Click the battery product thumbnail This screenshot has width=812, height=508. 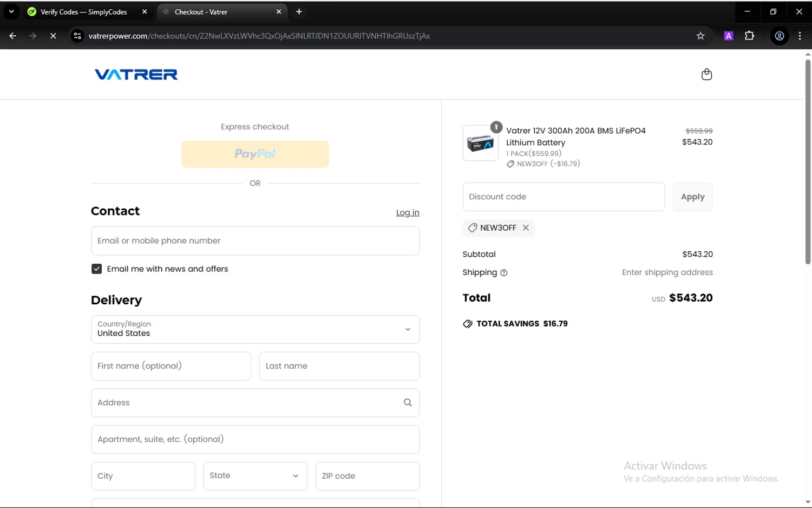coord(480,143)
